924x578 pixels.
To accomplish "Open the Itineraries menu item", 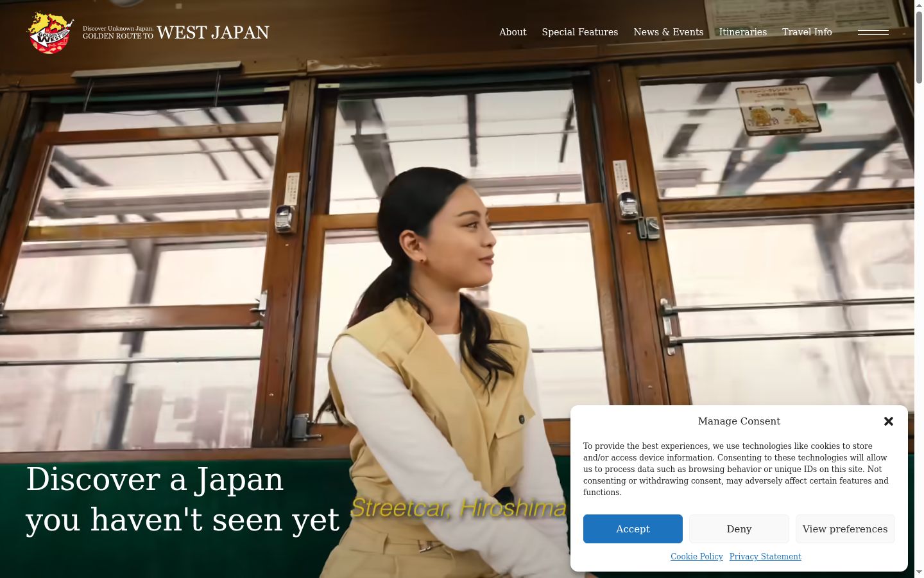I will click(743, 32).
